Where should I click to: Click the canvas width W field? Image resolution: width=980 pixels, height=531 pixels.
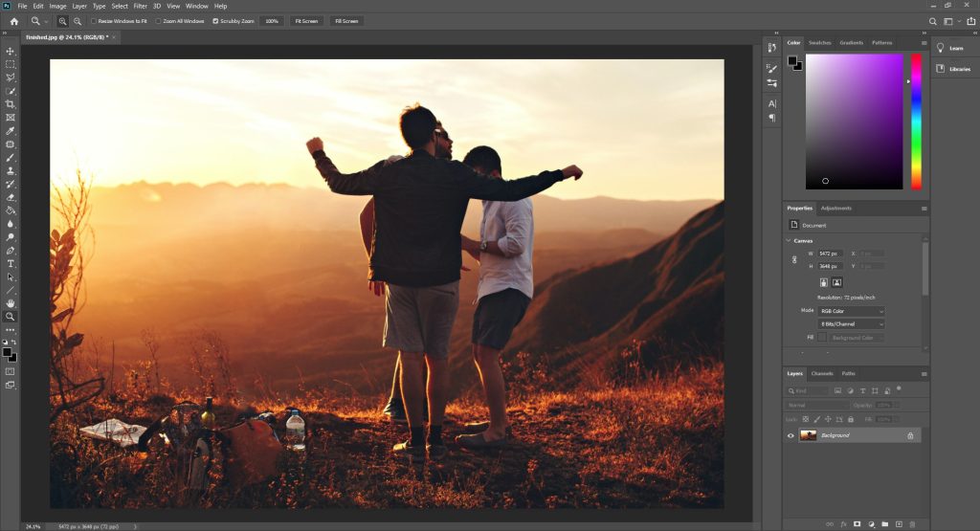[831, 254]
